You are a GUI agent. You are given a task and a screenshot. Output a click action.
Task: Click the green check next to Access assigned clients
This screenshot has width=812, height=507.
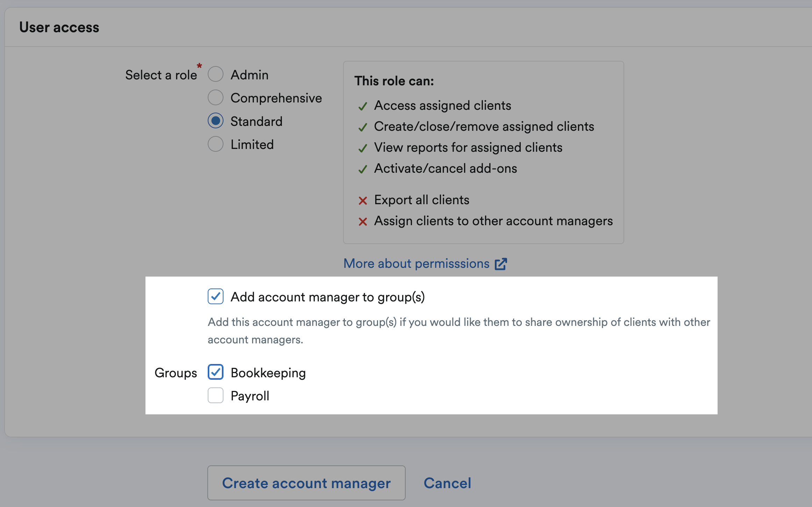(x=363, y=106)
